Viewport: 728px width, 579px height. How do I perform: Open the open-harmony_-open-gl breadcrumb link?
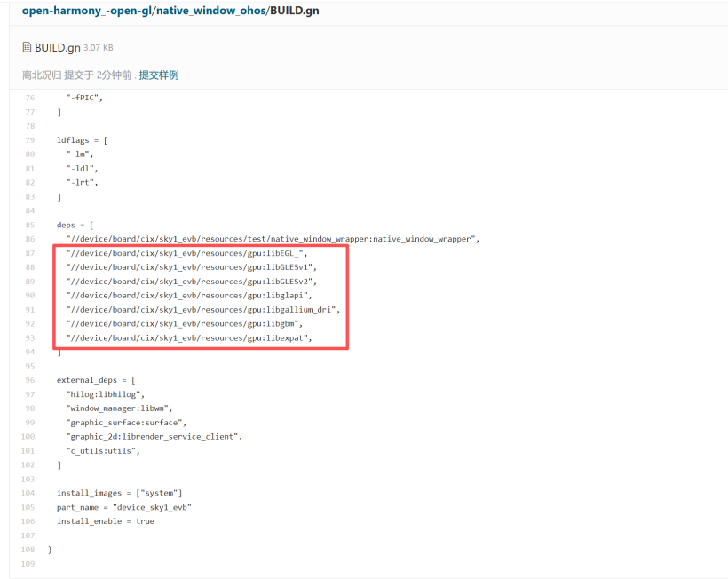[87, 12]
